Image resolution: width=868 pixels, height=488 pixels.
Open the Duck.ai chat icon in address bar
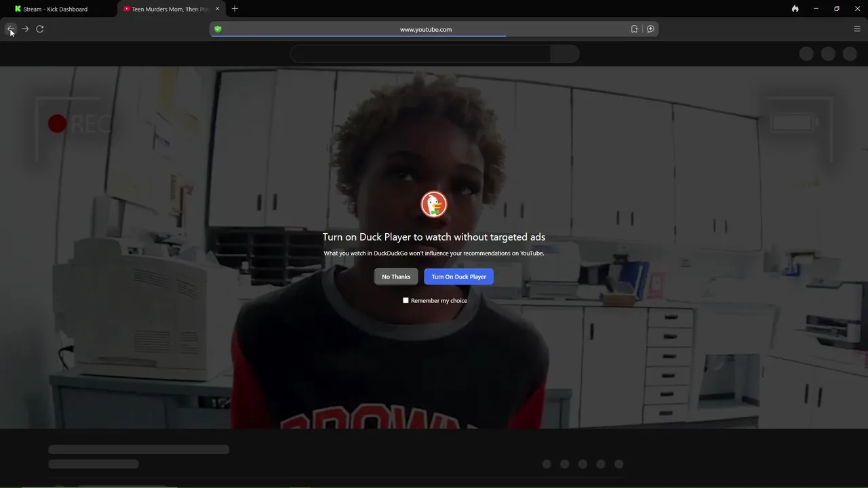(651, 29)
